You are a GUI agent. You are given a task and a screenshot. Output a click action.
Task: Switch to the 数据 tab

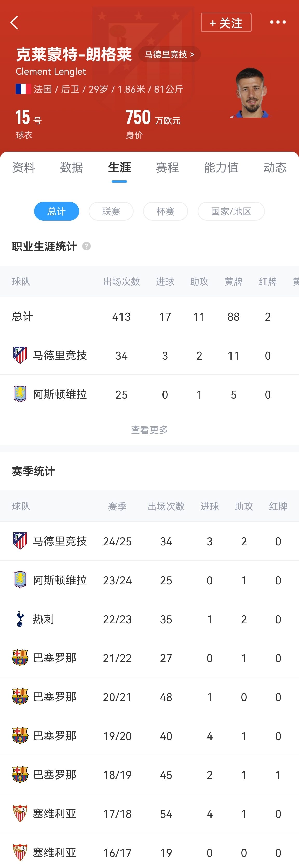point(71,167)
